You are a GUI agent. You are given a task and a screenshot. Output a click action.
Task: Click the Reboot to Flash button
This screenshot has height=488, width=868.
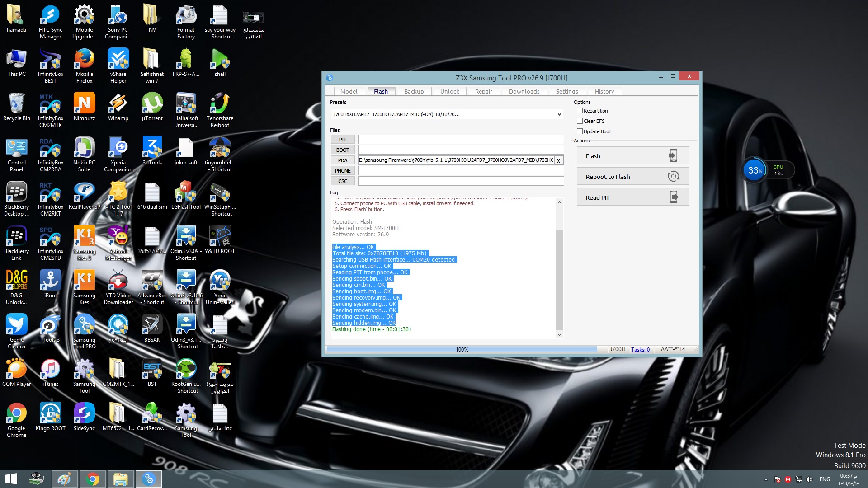coord(632,177)
